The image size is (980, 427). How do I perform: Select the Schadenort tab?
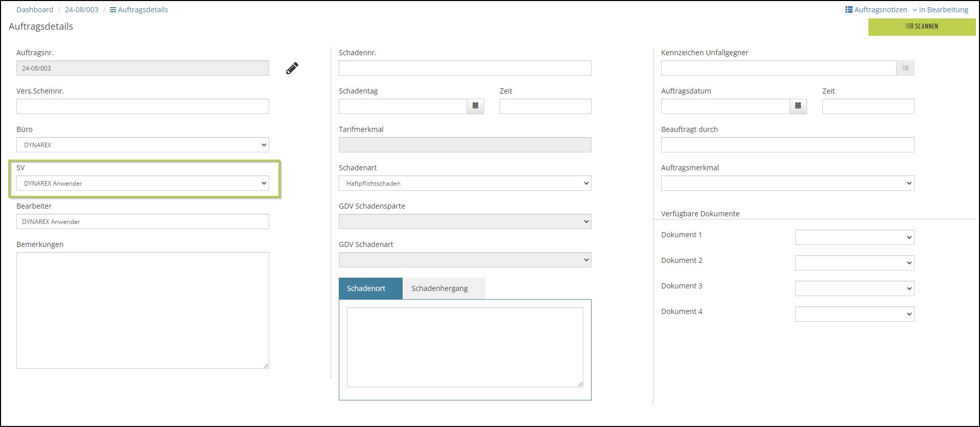366,288
